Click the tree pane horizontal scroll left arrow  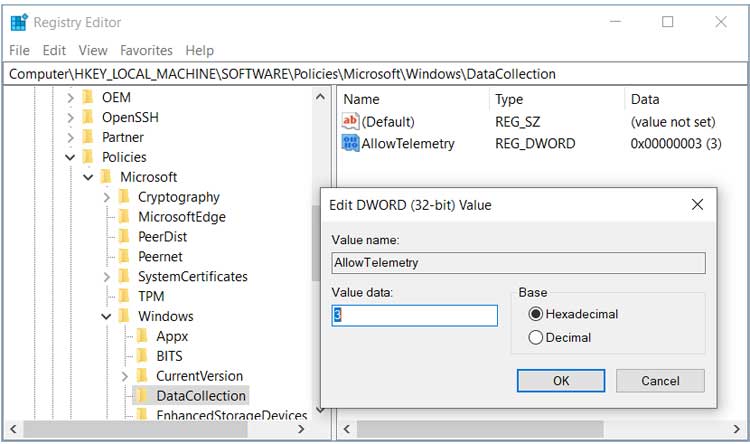point(13,429)
